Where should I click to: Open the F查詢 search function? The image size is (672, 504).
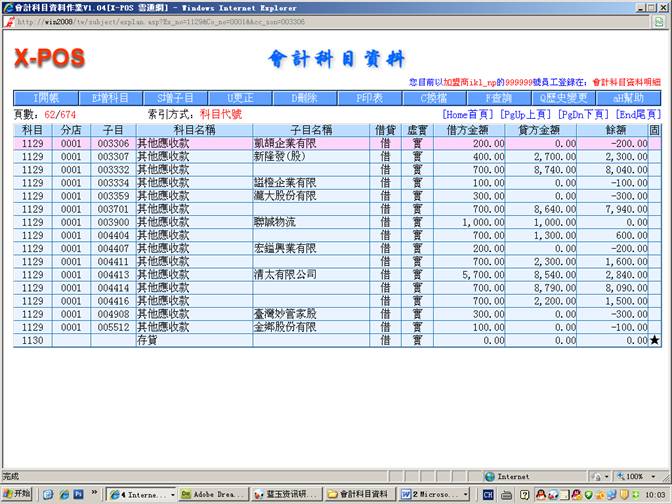tap(500, 98)
